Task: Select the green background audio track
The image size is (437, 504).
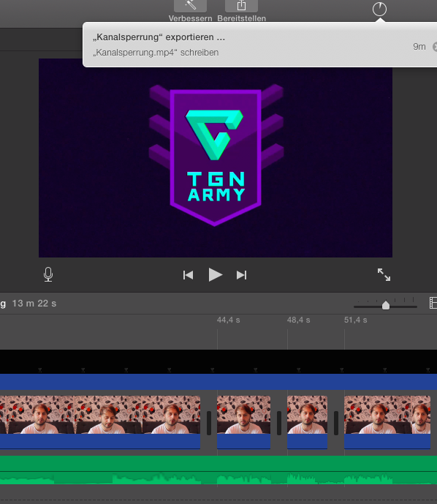Action: click(218, 470)
